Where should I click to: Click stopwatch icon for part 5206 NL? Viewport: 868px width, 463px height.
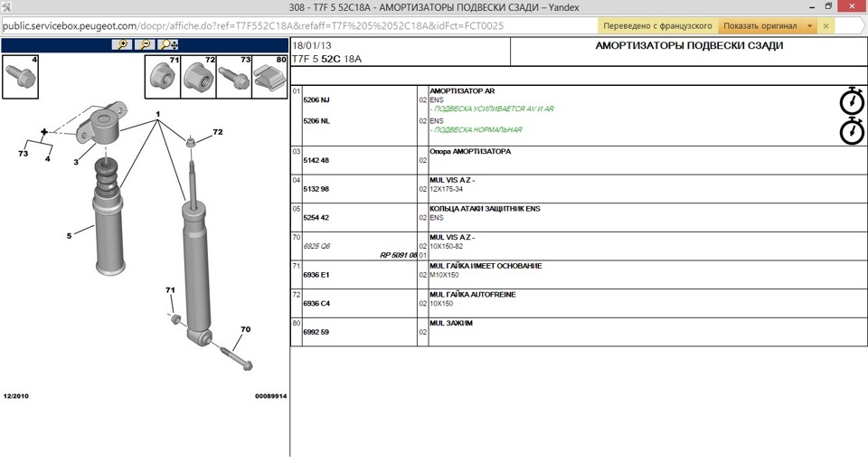[x=852, y=131]
